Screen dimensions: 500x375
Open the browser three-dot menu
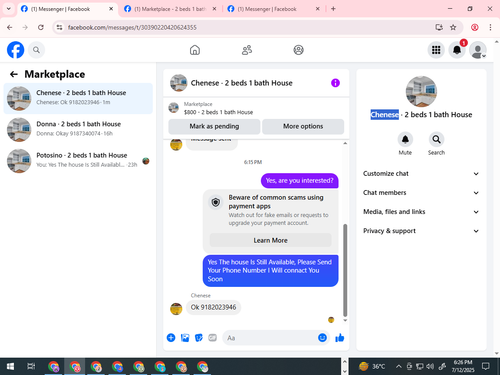[490, 27]
